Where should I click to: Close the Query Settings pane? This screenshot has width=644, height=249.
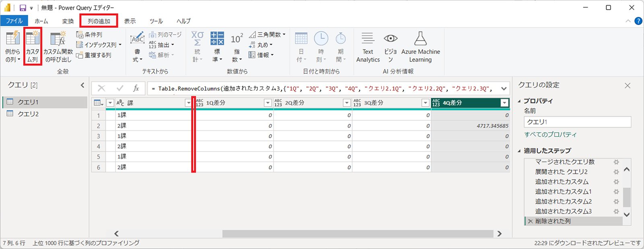point(627,85)
